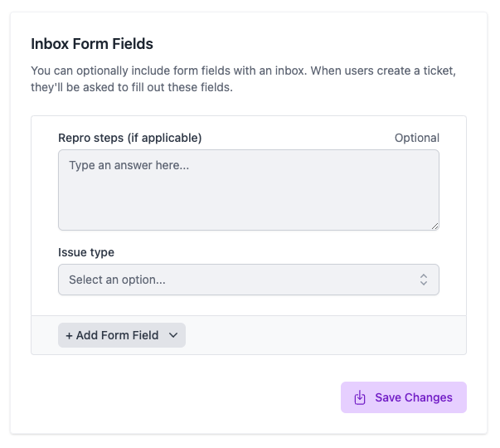Click the textarea corner resize grip
The image size is (500, 448).
point(435,226)
